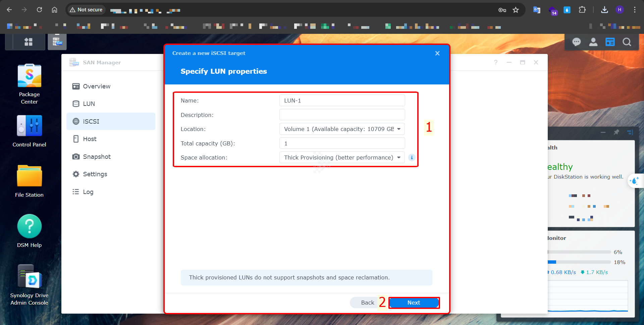The width and height of the screenshot is (644, 325).
Task: Click the LUN Name input field
Action: (342, 101)
